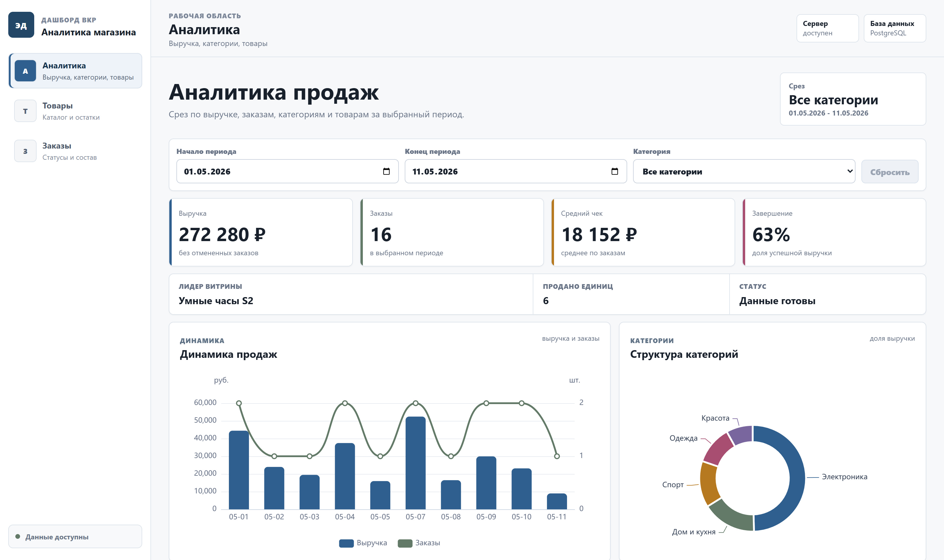Click green status dot near Данные доступны
Viewport: 944px width, 560px height.
(18, 536)
